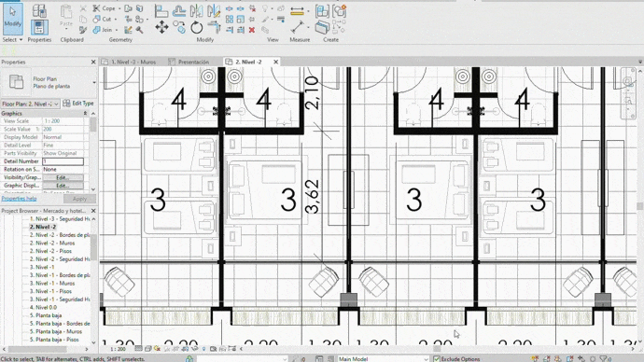Open the Type Properties icon in ribbon
Screen dimensions: 644x362
pos(39,10)
